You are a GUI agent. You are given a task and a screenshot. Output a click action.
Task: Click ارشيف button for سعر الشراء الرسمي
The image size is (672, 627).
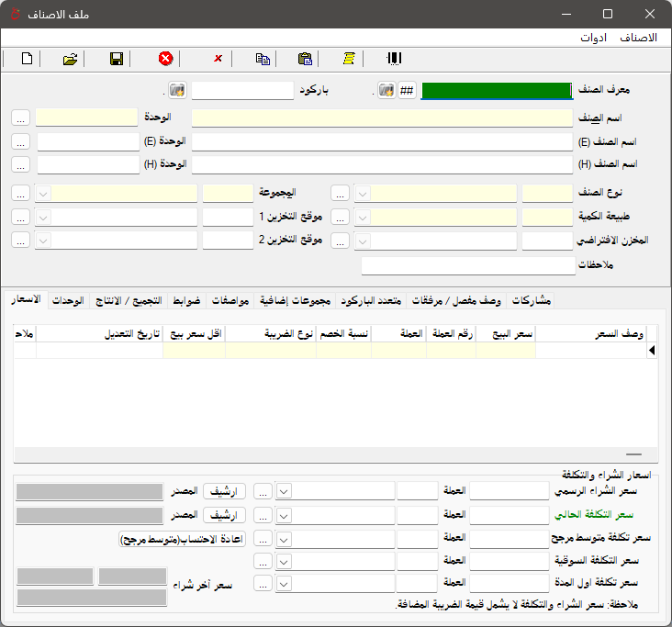224,491
